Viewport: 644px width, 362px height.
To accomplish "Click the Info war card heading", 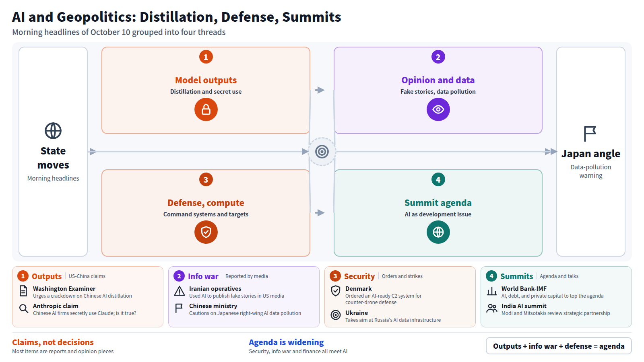I will (x=203, y=276).
